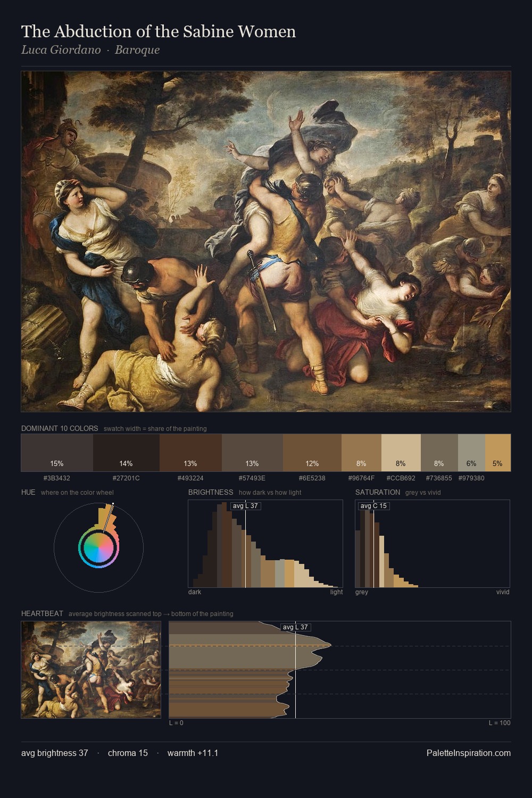The width and height of the screenshot is (532, 798).
Task: Click hex code #6E5238
Action: [312, 478]
